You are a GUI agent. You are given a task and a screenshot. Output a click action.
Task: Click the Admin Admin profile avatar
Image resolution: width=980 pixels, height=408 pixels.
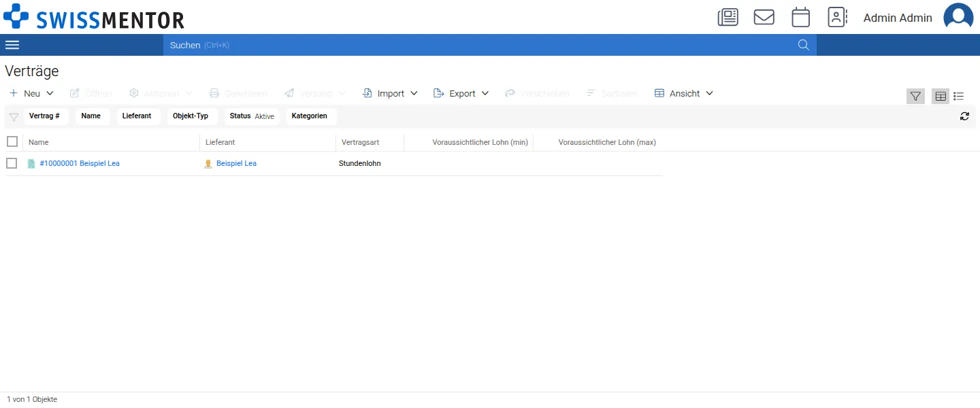958,17
